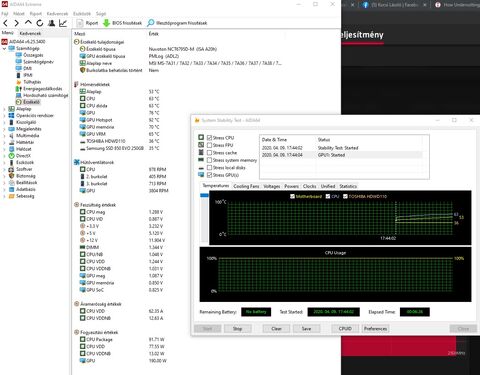Switch to the Kedvencek panel tab

point(30,33)
